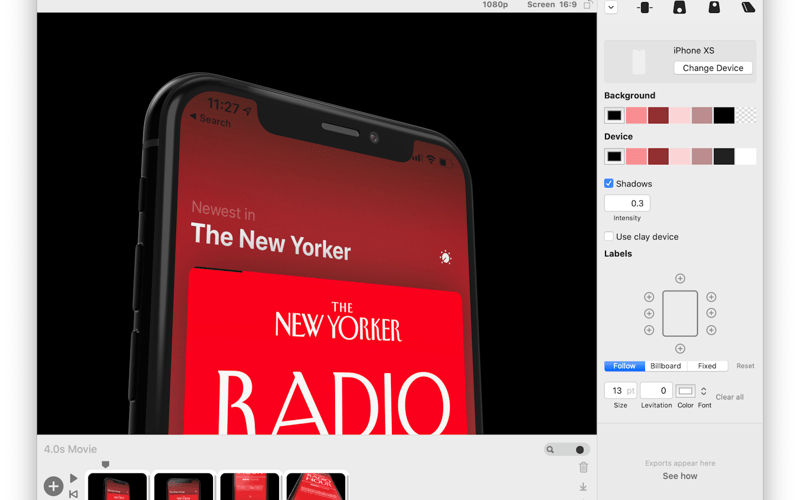Pick the light red Background swatch
Image resolution: width=800 pixels, height=500 pixels.
(x=636, y=115)
